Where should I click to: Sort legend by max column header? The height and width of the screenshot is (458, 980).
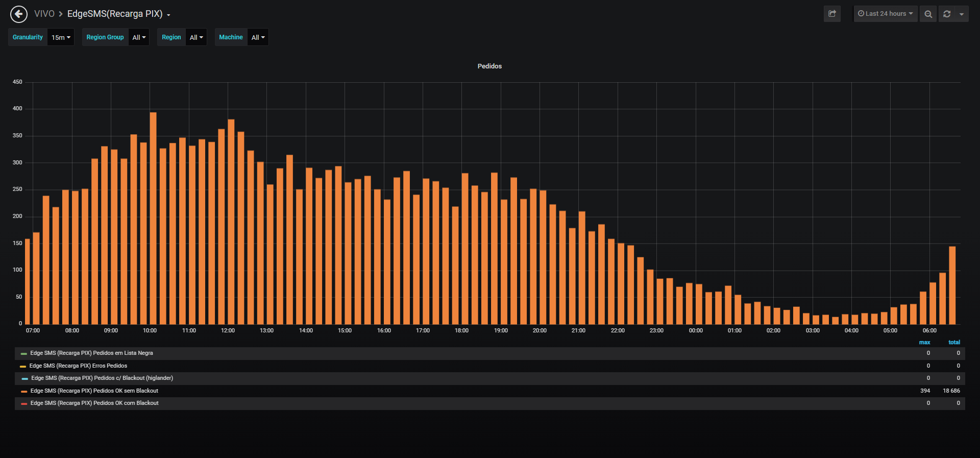[x=924, y=342]
